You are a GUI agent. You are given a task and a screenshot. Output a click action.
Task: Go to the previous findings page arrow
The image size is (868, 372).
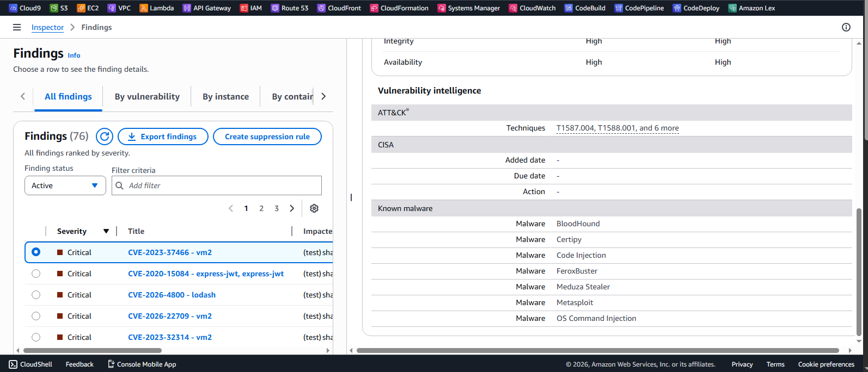tap(231, 208)
